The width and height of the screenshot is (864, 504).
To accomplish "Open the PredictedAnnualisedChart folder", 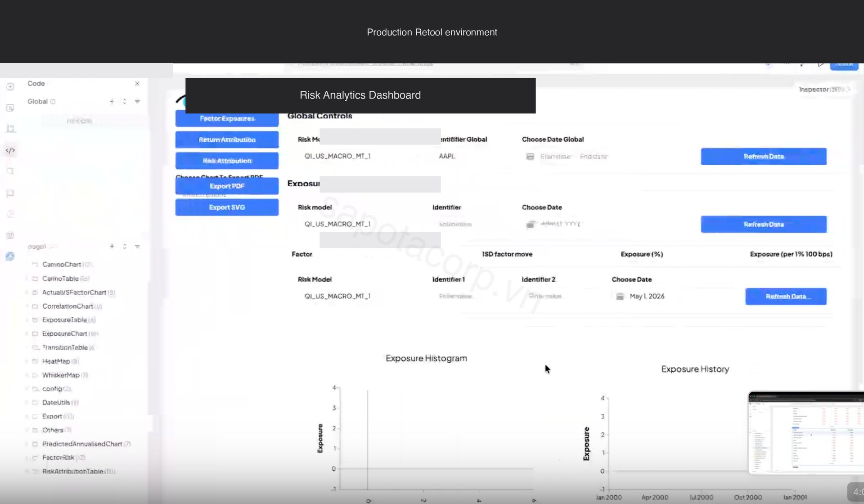I will click(82, 444).
